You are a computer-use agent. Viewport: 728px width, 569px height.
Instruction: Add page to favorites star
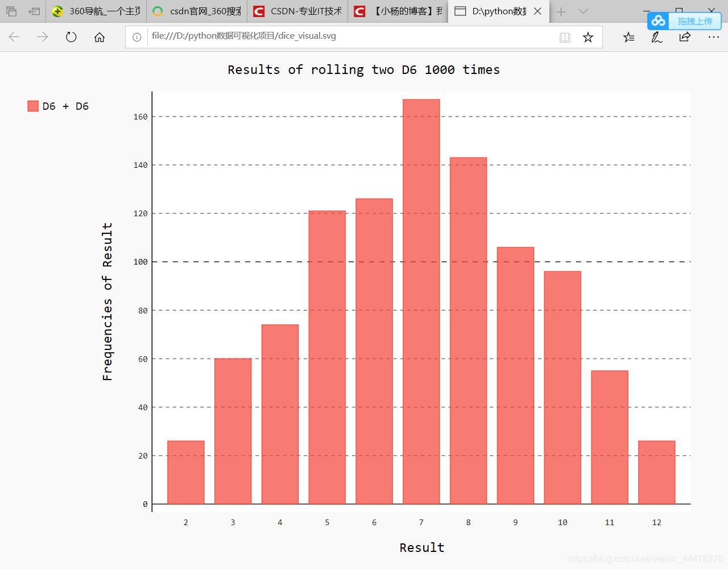tap(588, 37)
